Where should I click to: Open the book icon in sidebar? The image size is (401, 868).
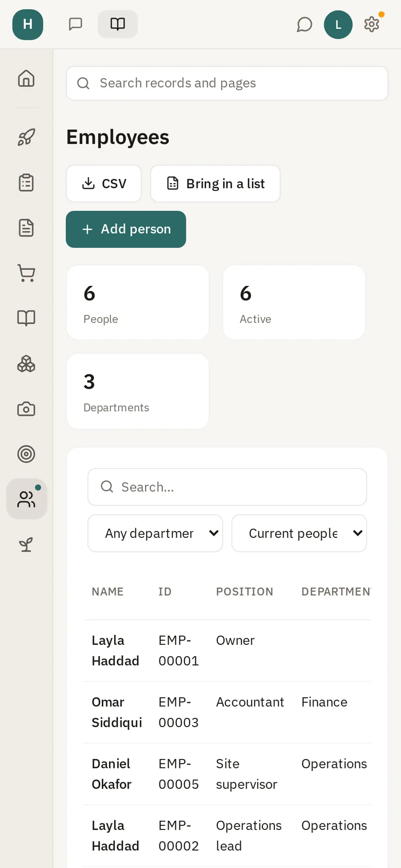(26, 318)
